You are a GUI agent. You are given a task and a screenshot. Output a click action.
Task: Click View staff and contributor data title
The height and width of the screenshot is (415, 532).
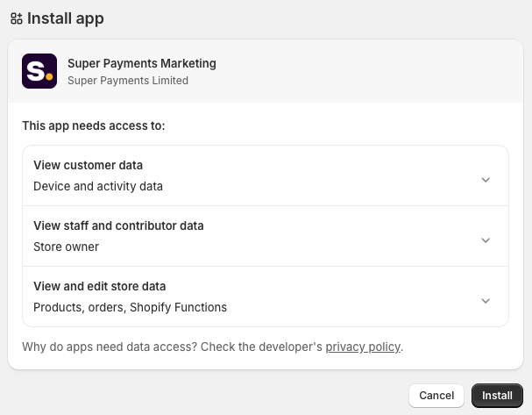click(x=118, y=225)
